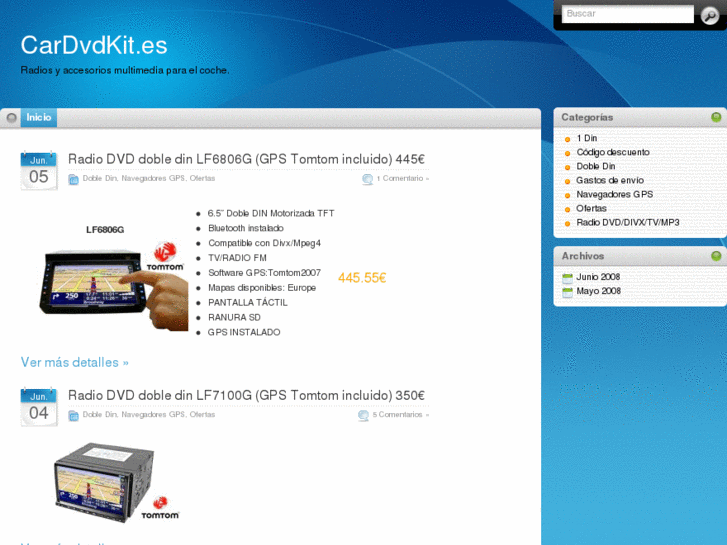
Task: Click the LF6806G product image
Action: coord(114,277)
